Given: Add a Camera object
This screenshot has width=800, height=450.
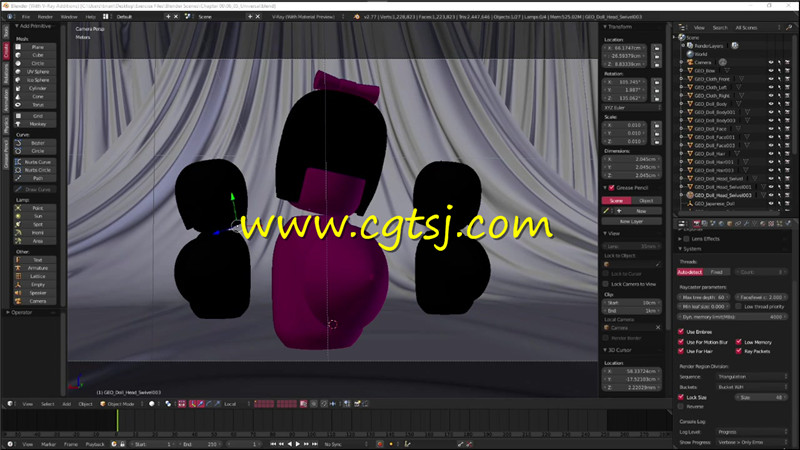Looking at the screenshot, I should [35, 301].
